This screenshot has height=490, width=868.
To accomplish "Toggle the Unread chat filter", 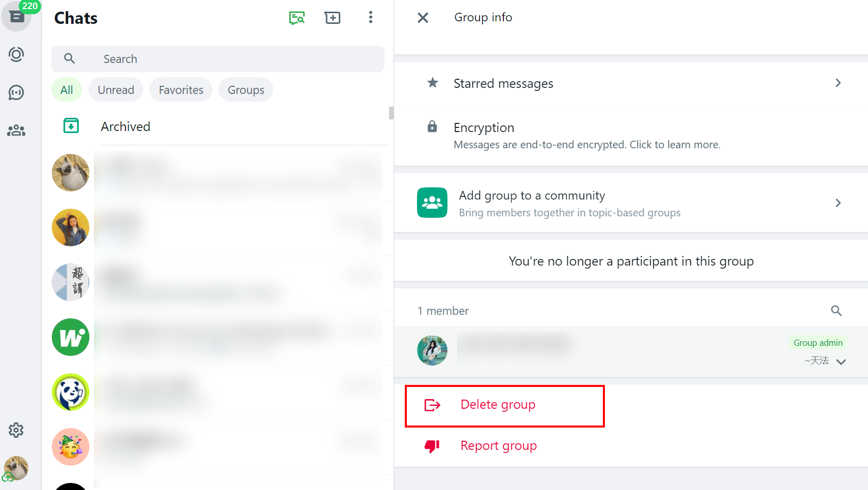I will point(116,89).
